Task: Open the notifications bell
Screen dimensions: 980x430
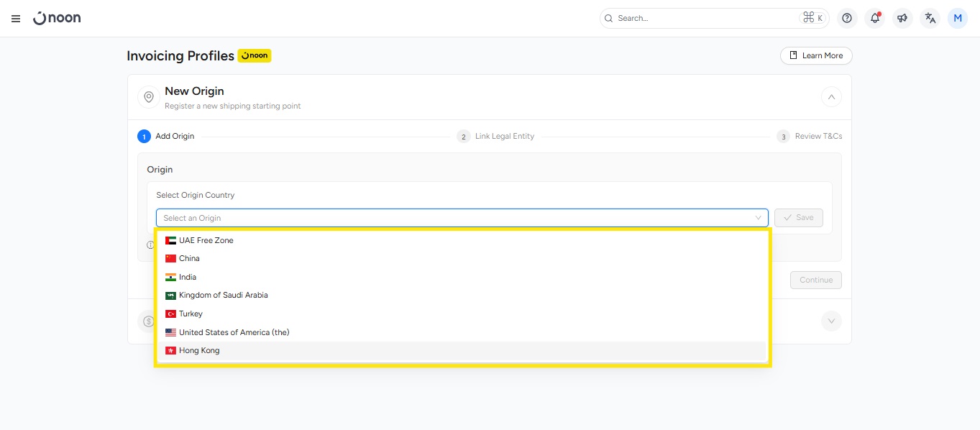Action: (875, 19)
